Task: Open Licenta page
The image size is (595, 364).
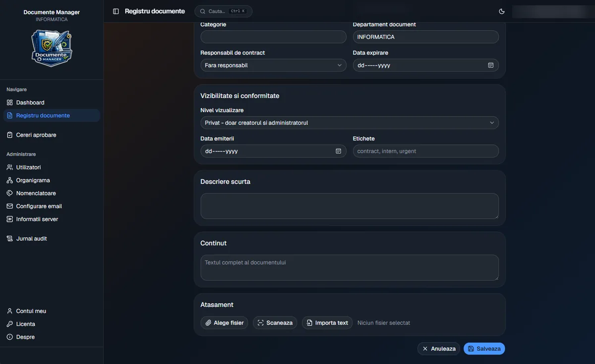Action: [52, 324]
